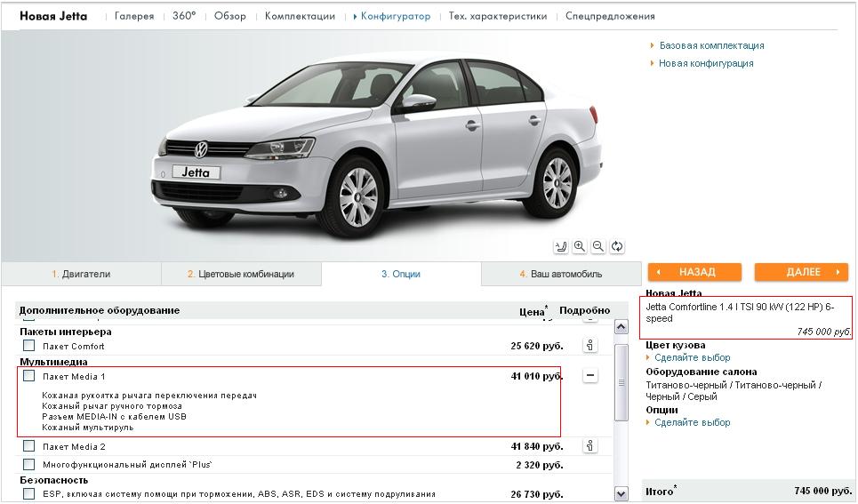The width and height of the screenshot is (858, 504).
Task: Click the price 41 840 руб.
Action: pyautogui.click(x=537, y=446)
